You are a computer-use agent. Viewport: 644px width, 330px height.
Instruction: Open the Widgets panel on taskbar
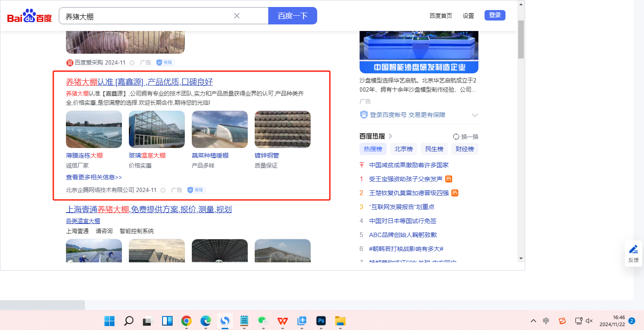pyautogui.click(x=167, y=321)
